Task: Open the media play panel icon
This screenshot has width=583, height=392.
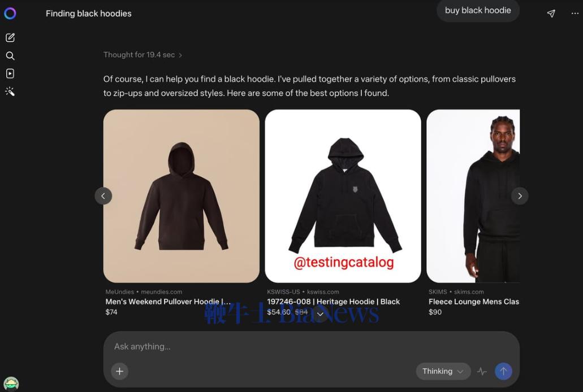Action: coord(10,73)
